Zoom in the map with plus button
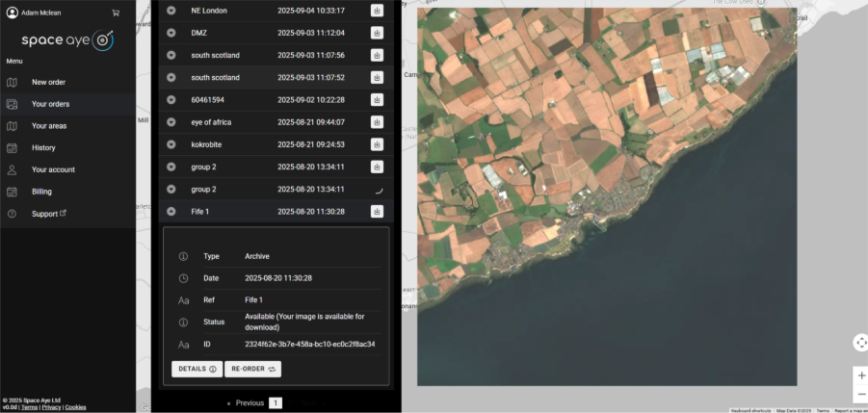Image resolution: width=868 pixels, height=413 pixels. (x=860, y=375)
